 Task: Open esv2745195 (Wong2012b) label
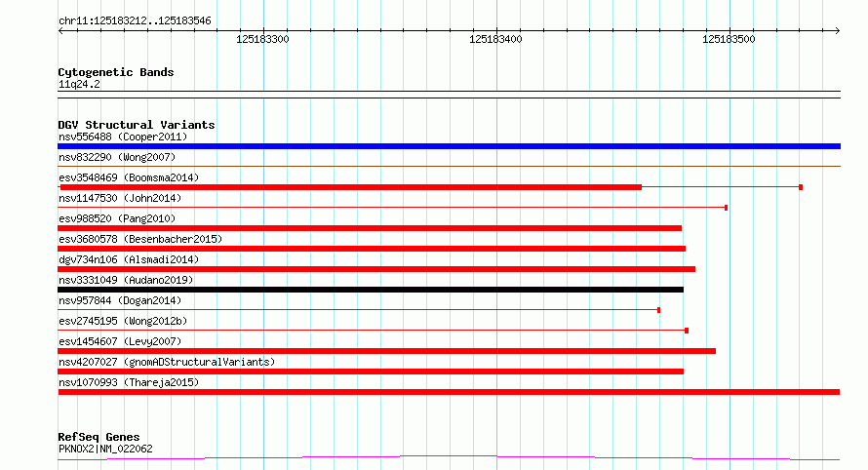[x=123, y=321]
